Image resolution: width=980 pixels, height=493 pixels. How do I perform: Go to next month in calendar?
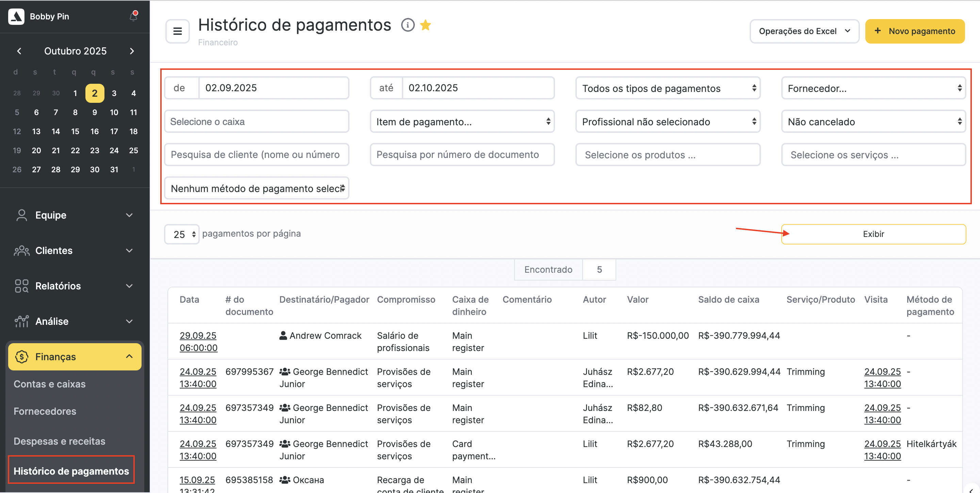coord(132,51)
